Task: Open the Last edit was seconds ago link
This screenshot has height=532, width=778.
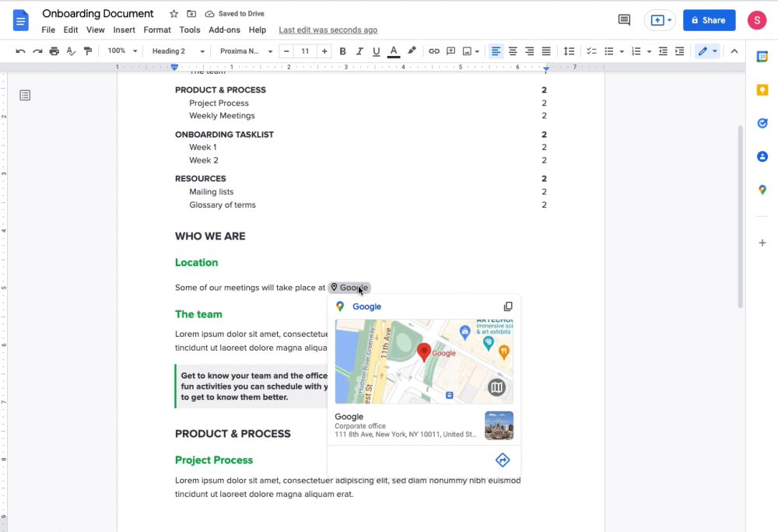Action: pos(328,30)
